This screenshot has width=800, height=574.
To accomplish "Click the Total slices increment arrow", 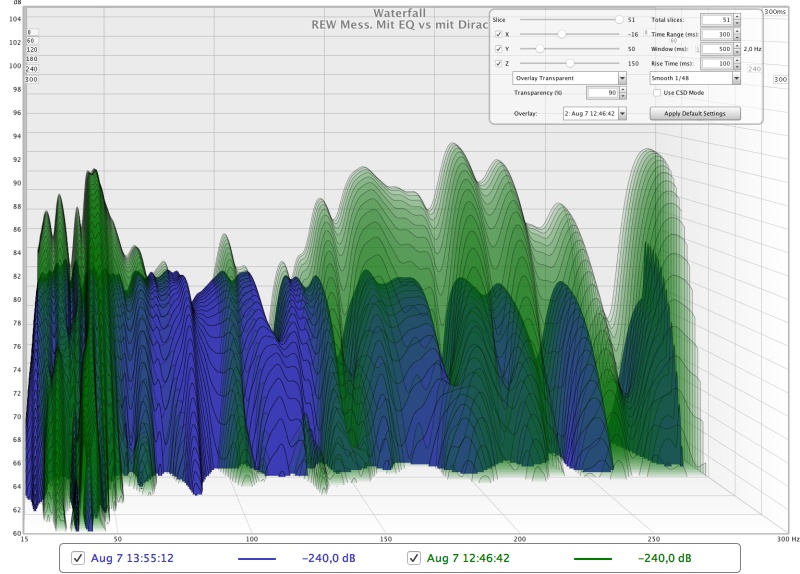I will [737, 16].
